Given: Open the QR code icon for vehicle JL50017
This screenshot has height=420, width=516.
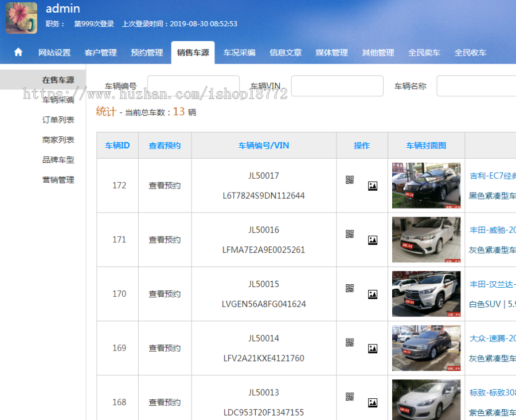Looking at the screenshot, I should 350,179.
